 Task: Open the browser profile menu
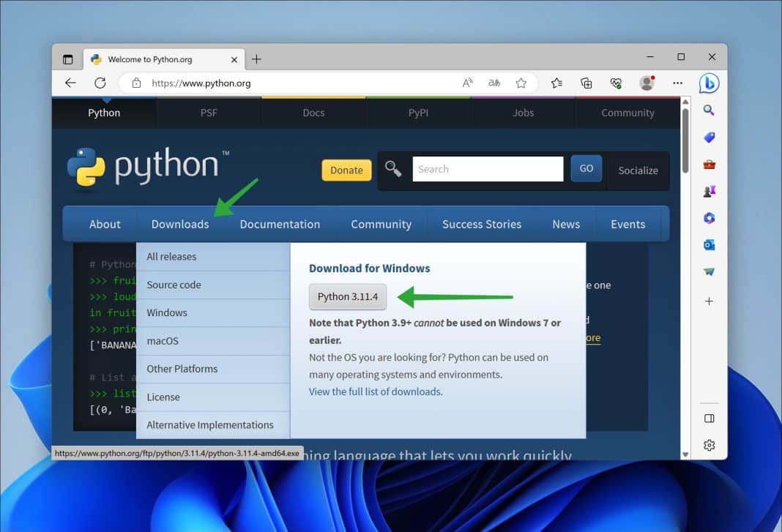tap(647, 83)
